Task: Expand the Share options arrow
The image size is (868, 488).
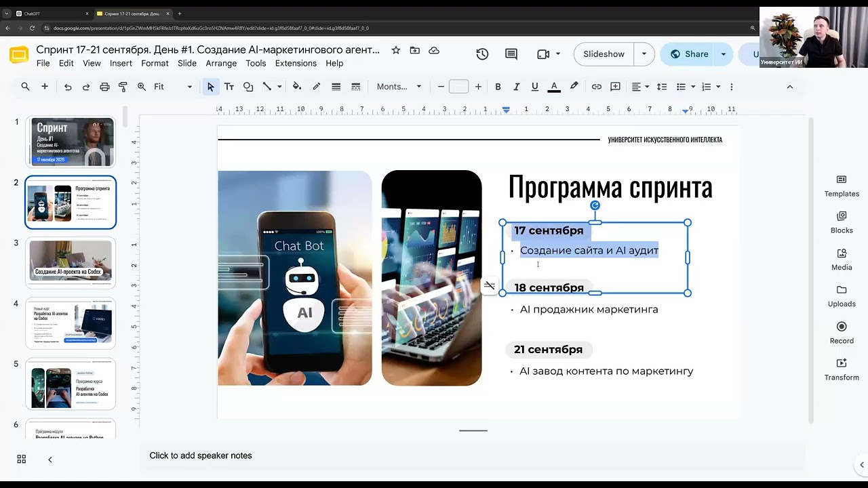Action: pos(724,54)
